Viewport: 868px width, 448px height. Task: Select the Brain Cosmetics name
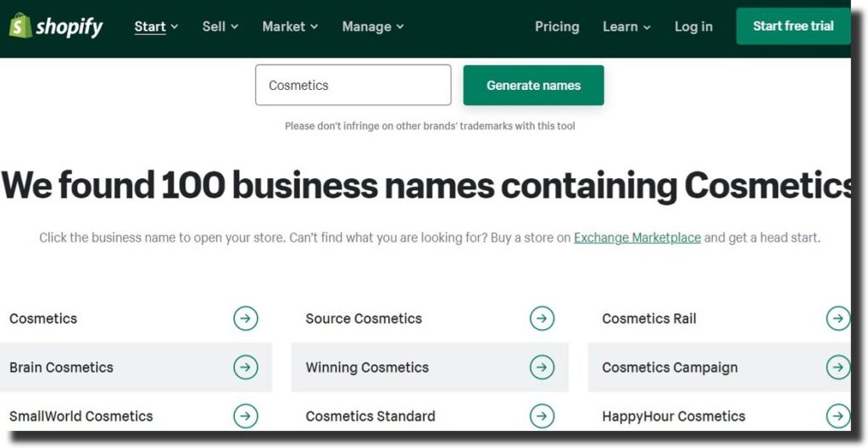(x=61, y=367)
